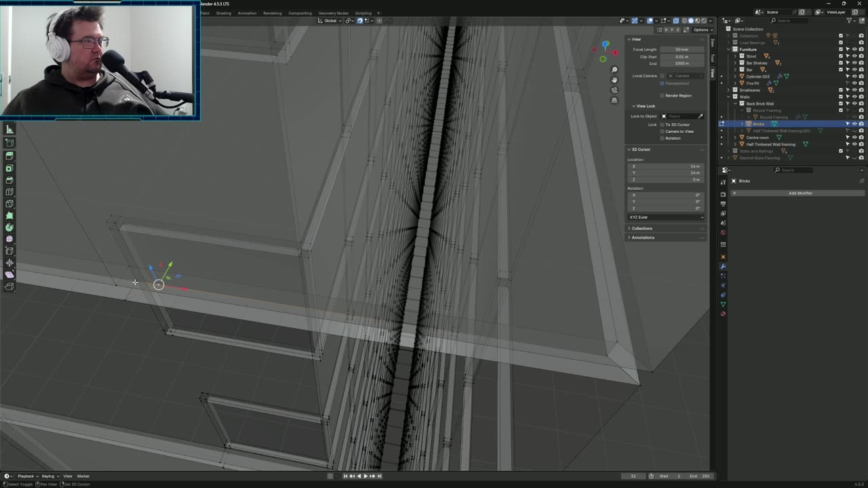Viewport: 868px width, 488px height.
Task: Select the Poly Build tool
Action: [9, 216]
